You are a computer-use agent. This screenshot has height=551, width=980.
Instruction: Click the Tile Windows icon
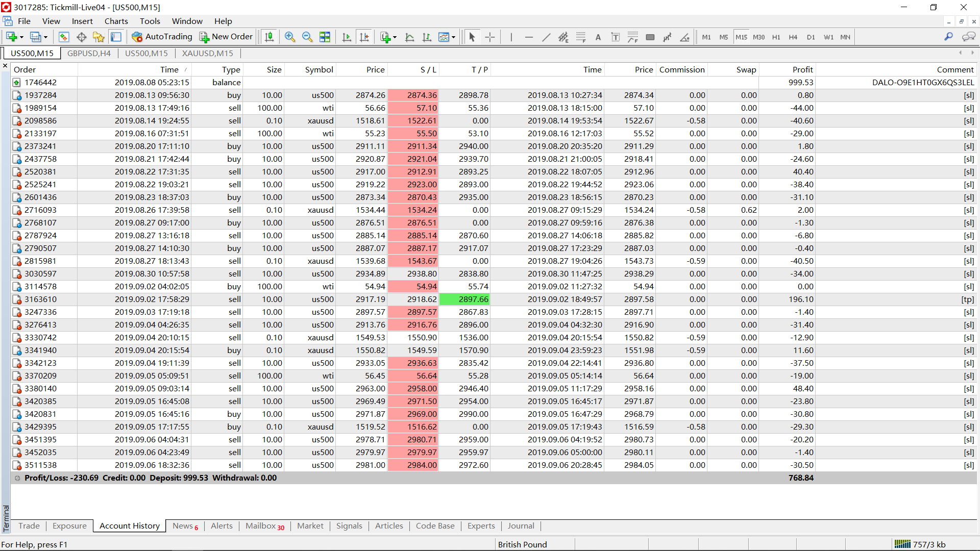(325, 37)
